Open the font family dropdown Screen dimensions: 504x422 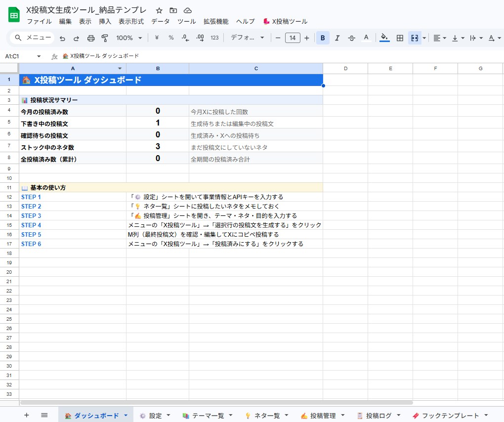[x=247, y=38]
